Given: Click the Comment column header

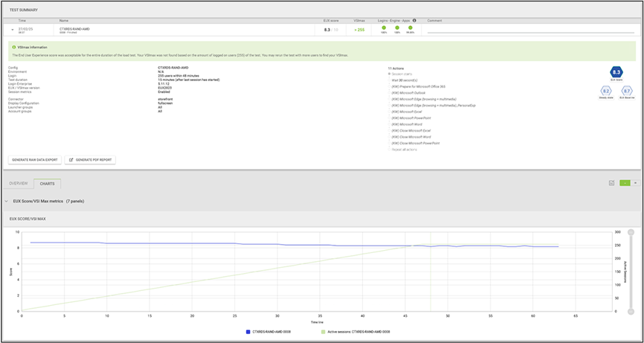Looking at the screenshot, I should click(434, 21).
